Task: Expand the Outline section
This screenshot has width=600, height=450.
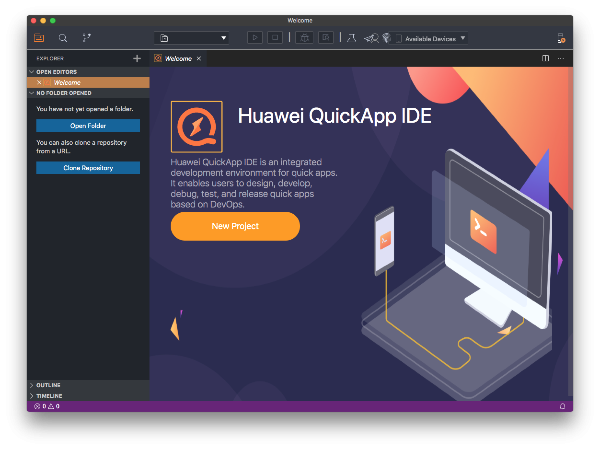Action: tap(88, 385)
